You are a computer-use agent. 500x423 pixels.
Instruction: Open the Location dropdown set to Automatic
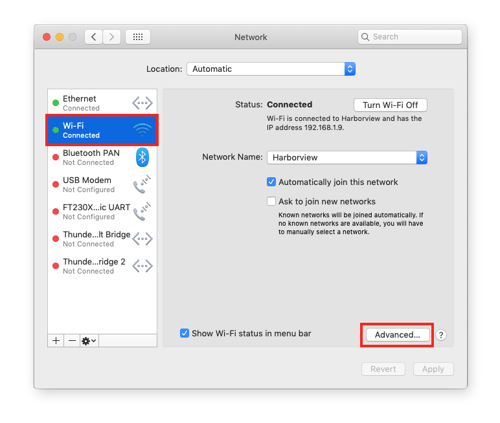click(x=271, y=69)
